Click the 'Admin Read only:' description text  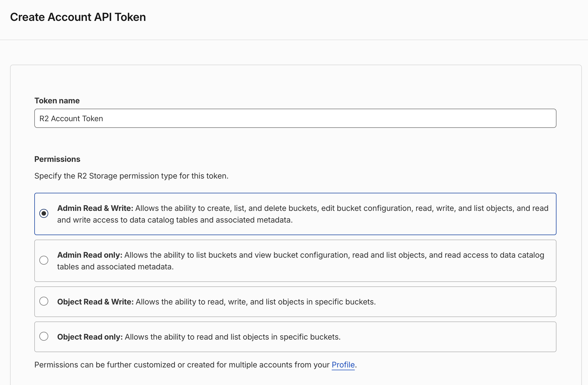[x=301, y=261]
